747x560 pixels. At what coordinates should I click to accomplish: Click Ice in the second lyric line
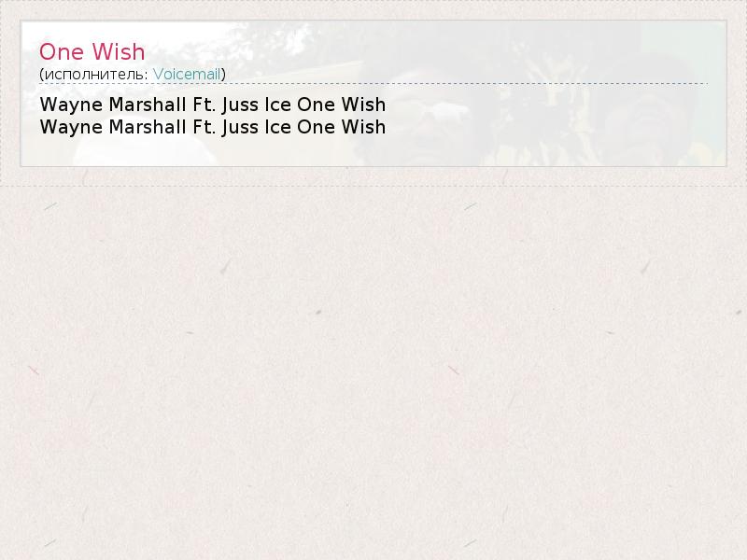(277, 127)
